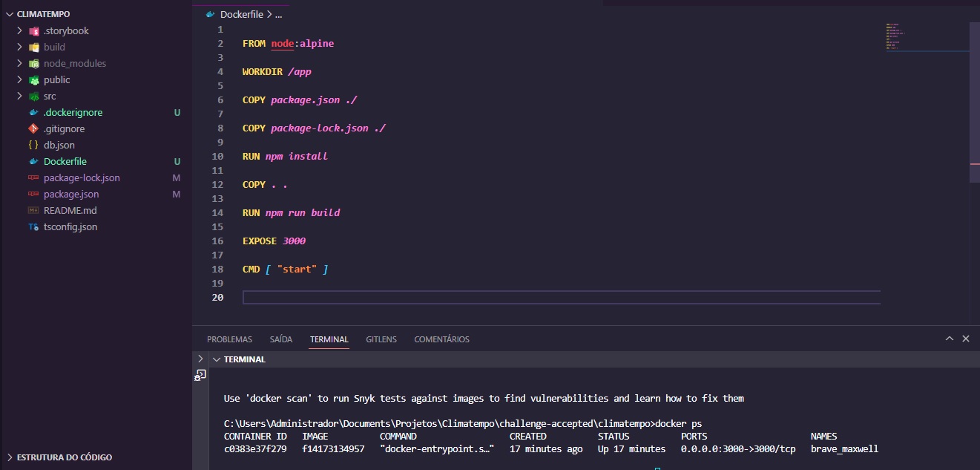Expand the src folder chevron
The width and height of the screenshot is (980, 470).
[20, 97]
